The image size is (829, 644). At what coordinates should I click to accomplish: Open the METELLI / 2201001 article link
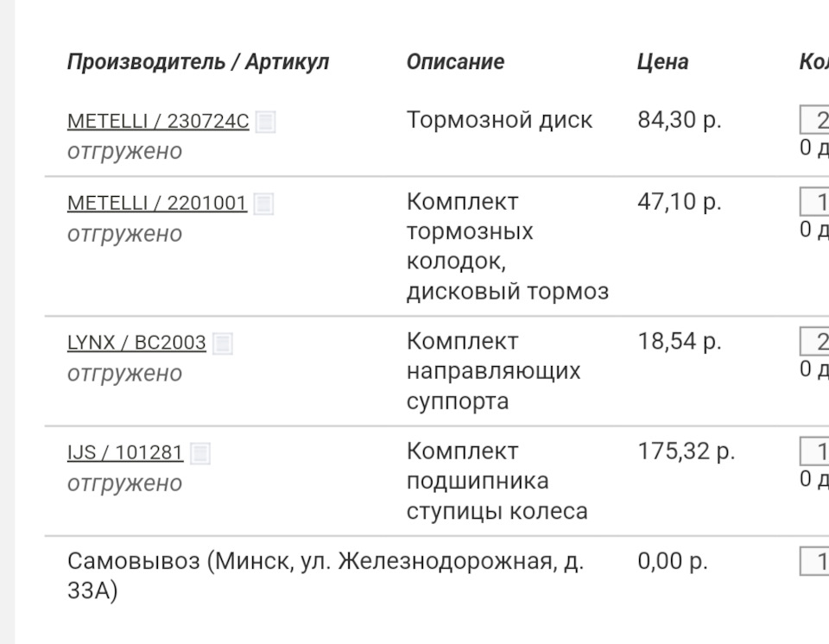[x=157, y=204]
